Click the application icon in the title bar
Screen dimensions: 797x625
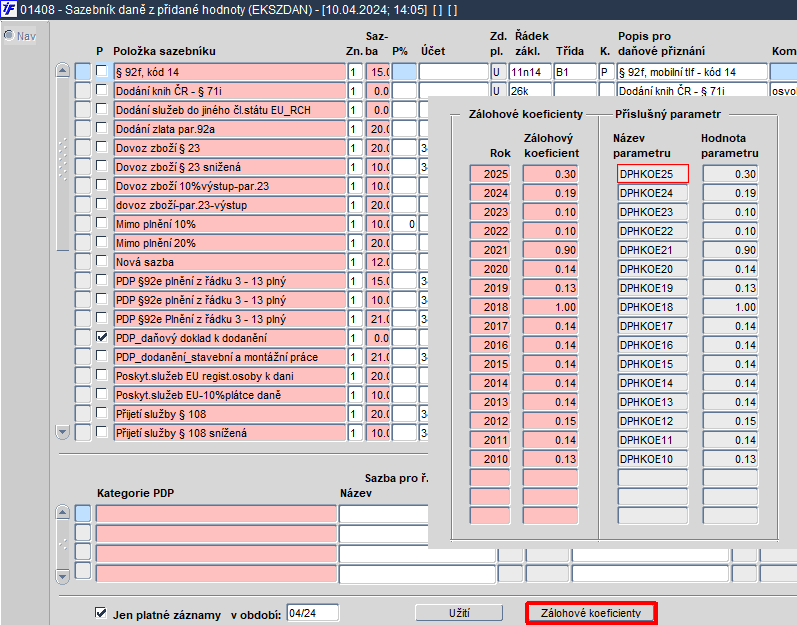tap(9, 10)
